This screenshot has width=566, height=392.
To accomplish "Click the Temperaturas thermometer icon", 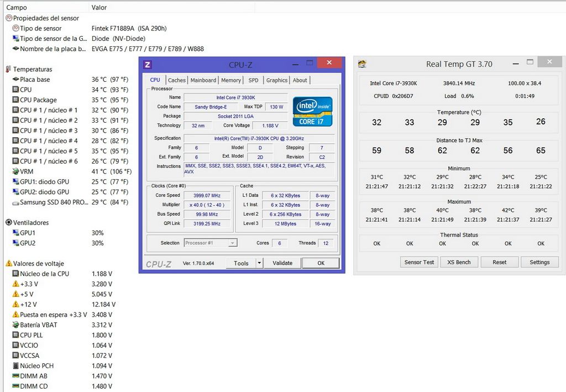I will point(9,69).
